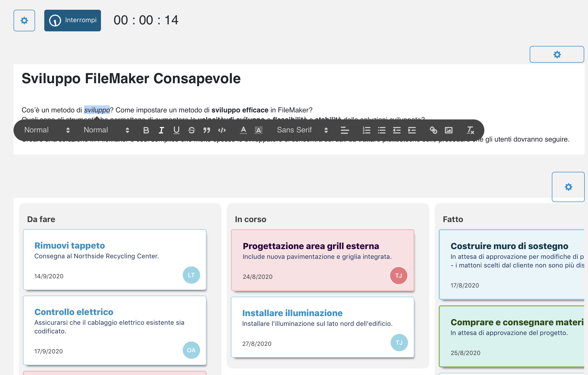Click the date 24/8/2020
The image size is (588, 375).
pos(258,277)
